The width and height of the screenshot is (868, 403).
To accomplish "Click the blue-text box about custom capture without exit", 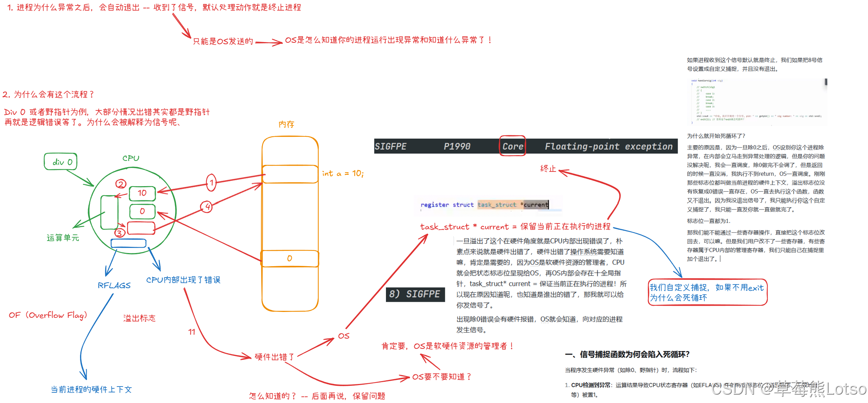I will 707,293.
